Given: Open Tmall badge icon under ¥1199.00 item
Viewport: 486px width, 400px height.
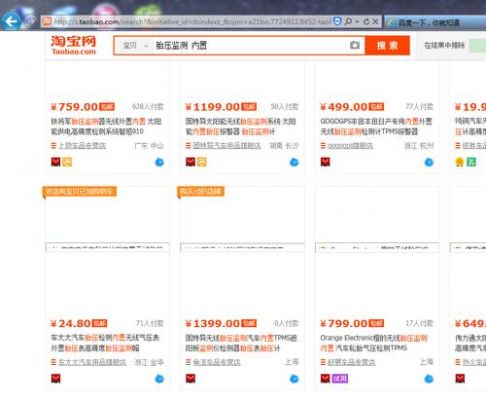Looking at the screenshot, I should coord(190,162).
